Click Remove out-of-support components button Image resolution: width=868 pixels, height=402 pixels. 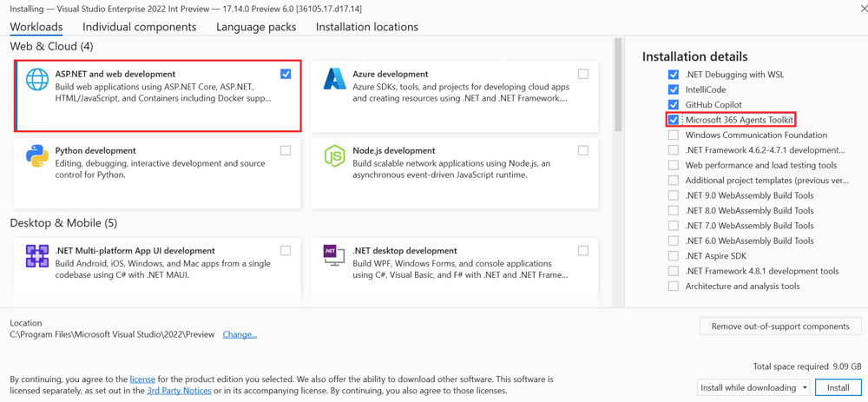(780, 326)
